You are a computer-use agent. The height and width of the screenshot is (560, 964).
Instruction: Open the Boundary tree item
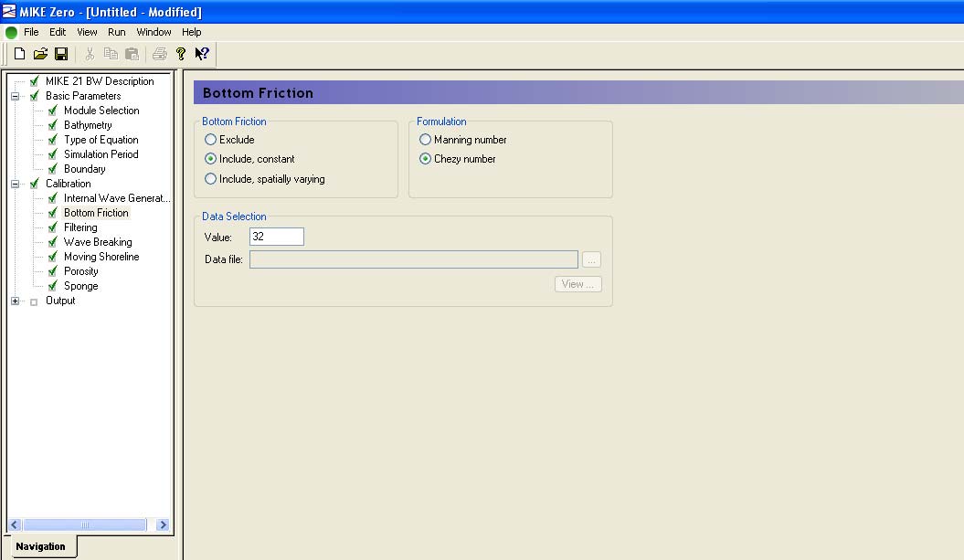point(84,169)
